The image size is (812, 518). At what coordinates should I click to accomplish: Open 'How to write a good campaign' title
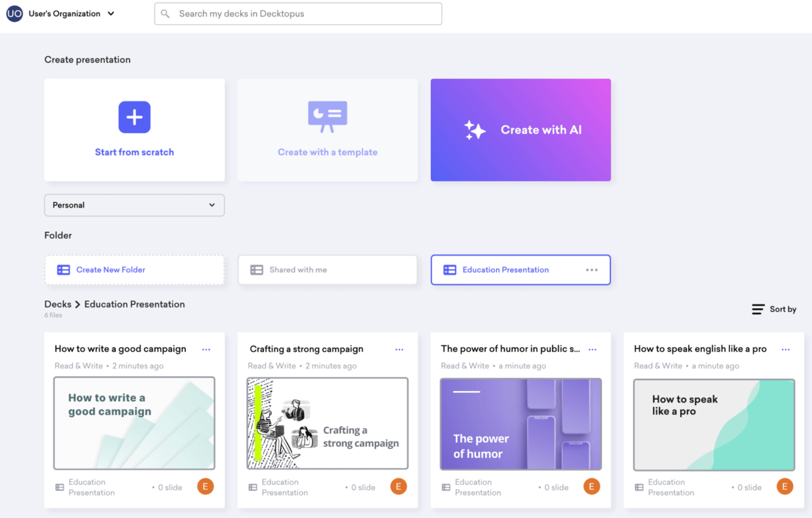[x=120, y=349]
